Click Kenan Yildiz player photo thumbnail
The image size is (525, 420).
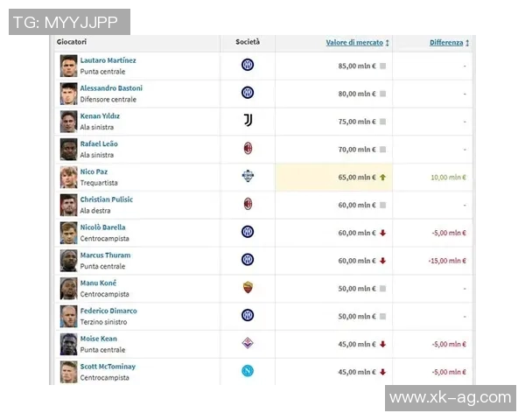[68, 121]
